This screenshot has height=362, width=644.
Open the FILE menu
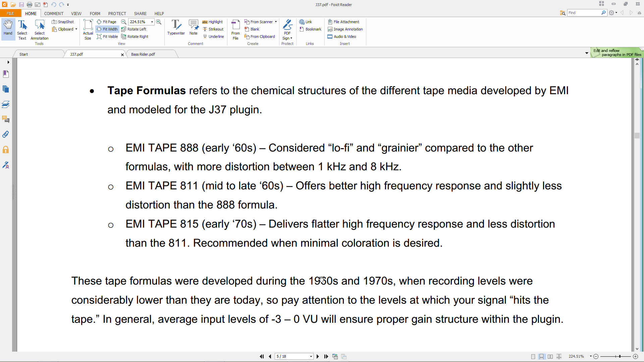click(x=10, y=13)
